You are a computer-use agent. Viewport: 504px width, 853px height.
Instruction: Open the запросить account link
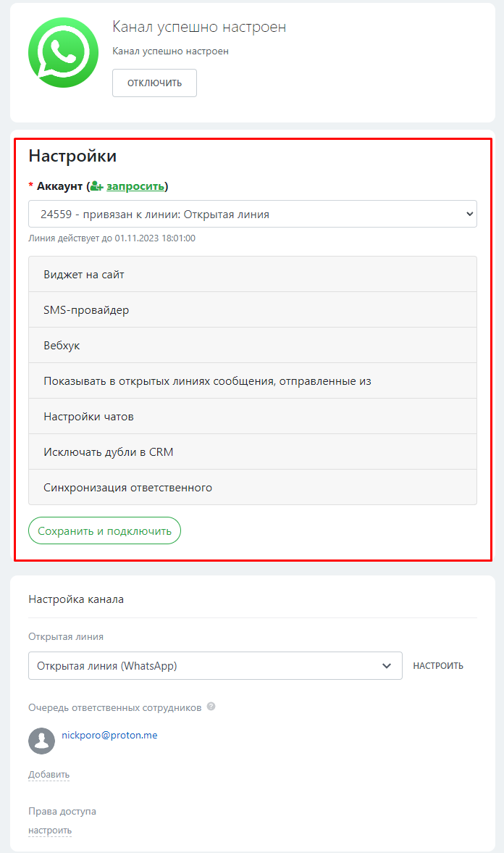pyautogui.click(x=135, y=186)
